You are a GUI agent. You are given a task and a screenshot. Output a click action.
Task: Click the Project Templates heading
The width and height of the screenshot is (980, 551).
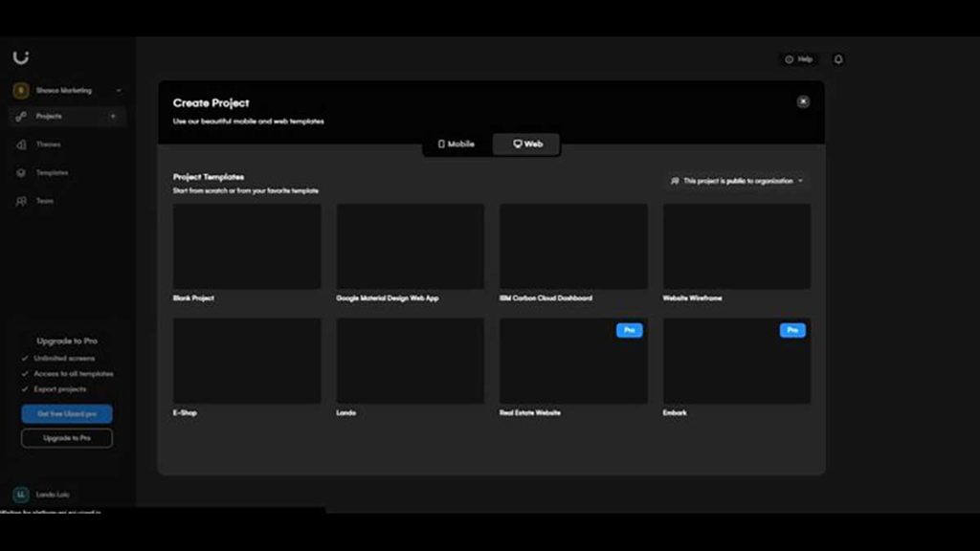point(208,177)
